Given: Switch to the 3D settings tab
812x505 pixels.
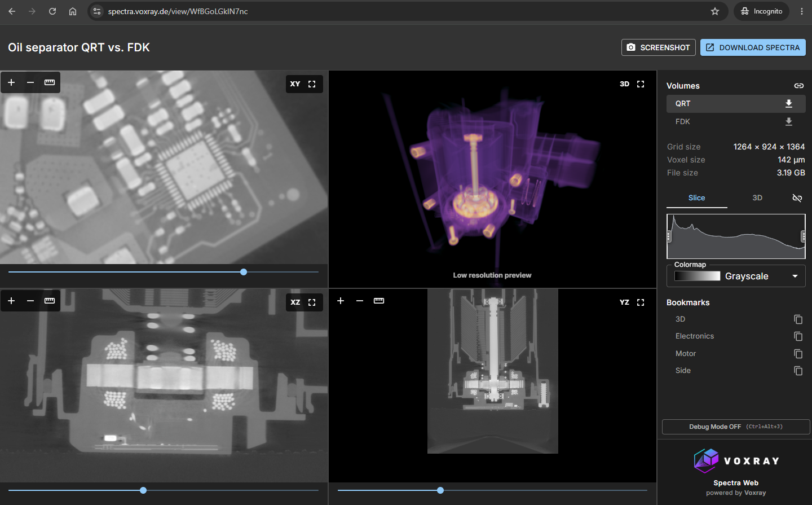Looking at the screenshot, I should (757, 198).
